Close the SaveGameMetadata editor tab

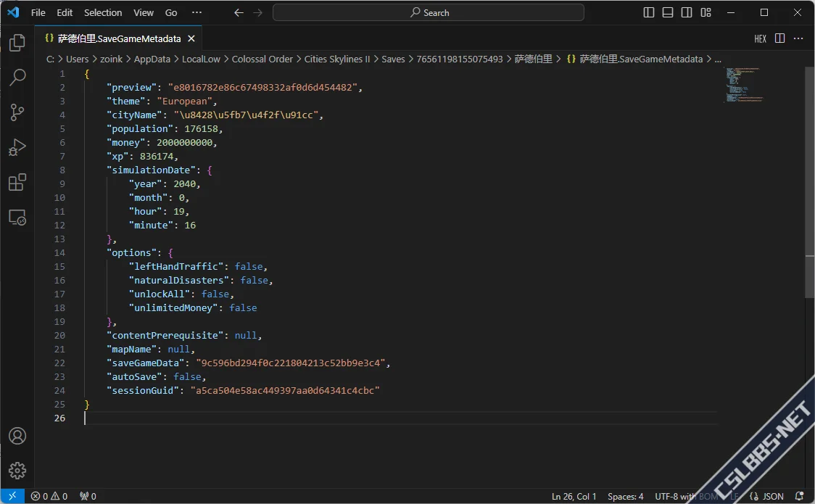[191, 38]
